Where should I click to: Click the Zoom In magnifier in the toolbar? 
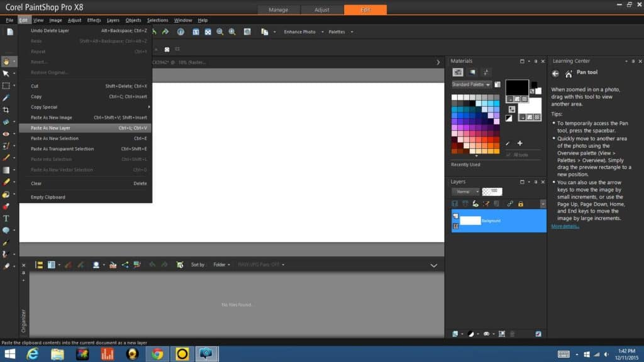pos(232,31)
